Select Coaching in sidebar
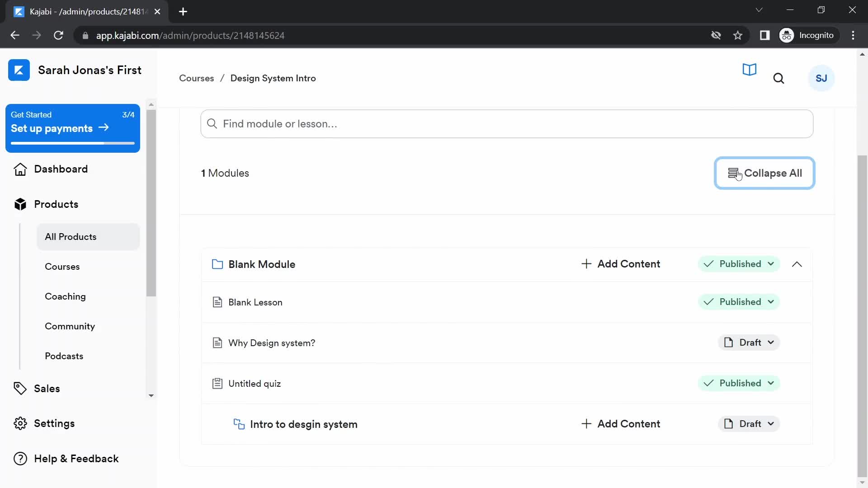This screenshot has height=488, width=868. [x=65, y=296]
